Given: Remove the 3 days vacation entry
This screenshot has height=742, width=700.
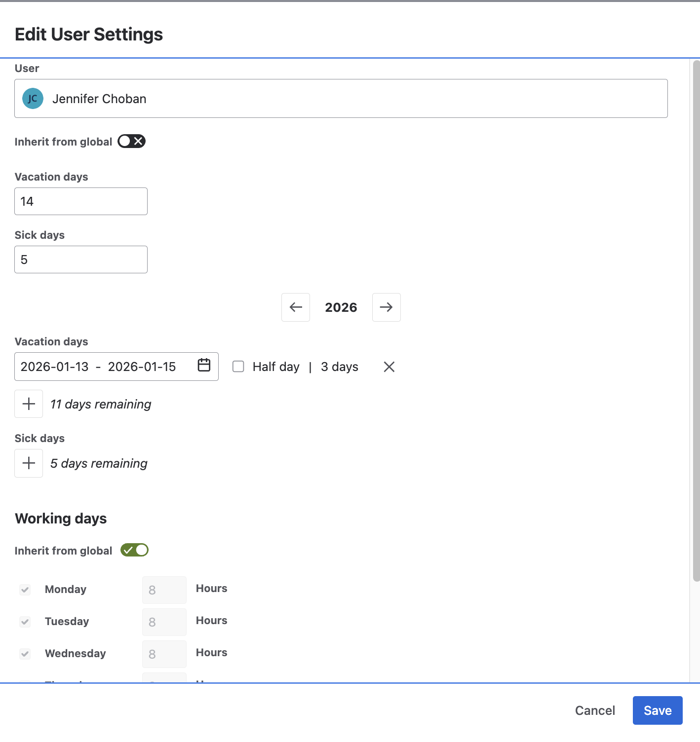Looking at the screenshot, I should pos(389,367).
